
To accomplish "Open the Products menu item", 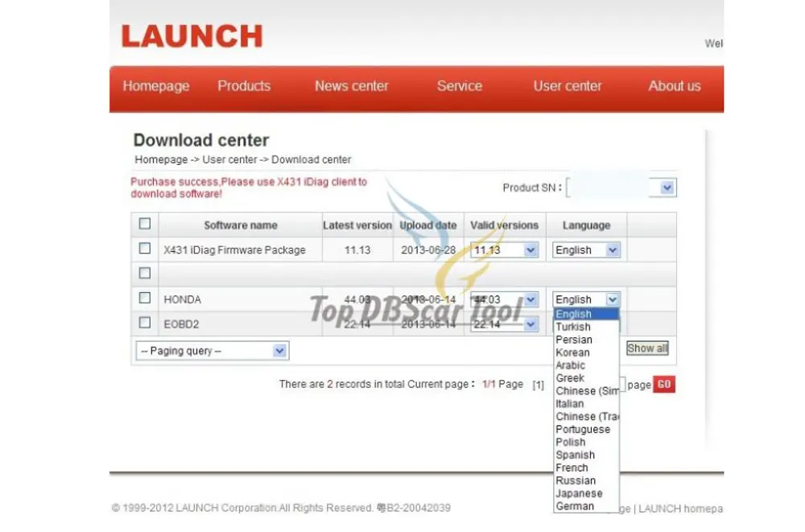I will pos(244,86).
